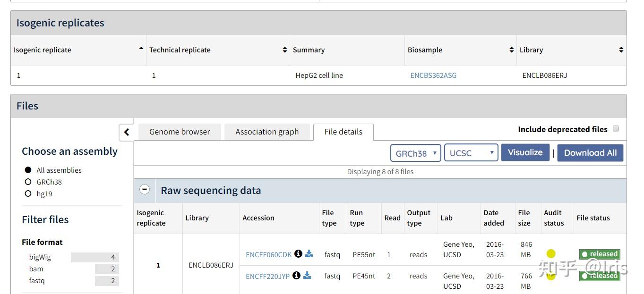
Task: Download the ENCFF060CDK fastq file
Action: pyautogui.click(x=309, y=254)
